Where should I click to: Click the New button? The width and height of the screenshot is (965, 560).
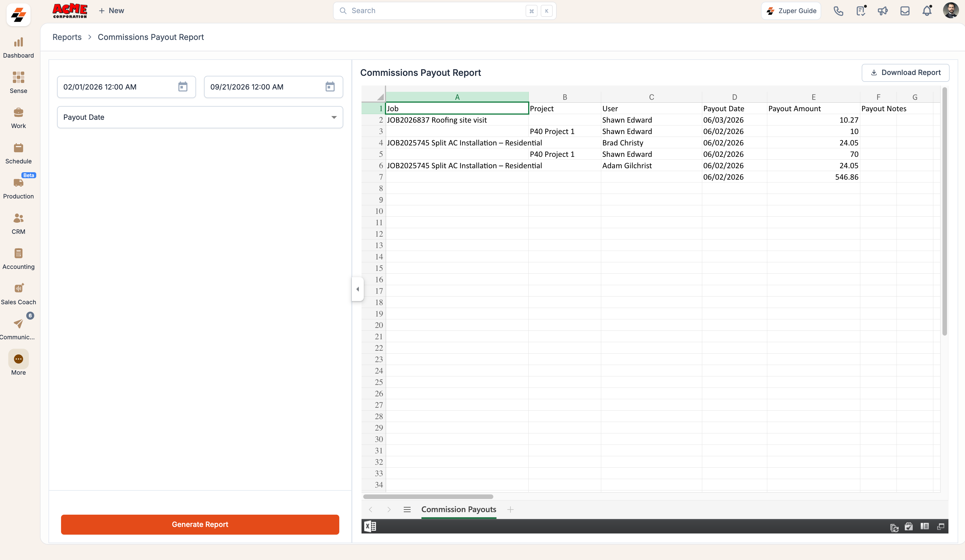pos(112,11)
